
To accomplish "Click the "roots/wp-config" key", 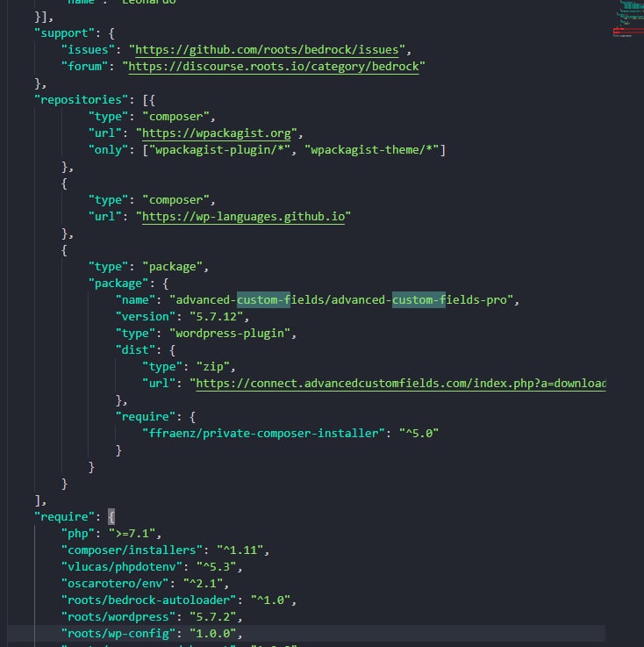I will tap(118, 633).
